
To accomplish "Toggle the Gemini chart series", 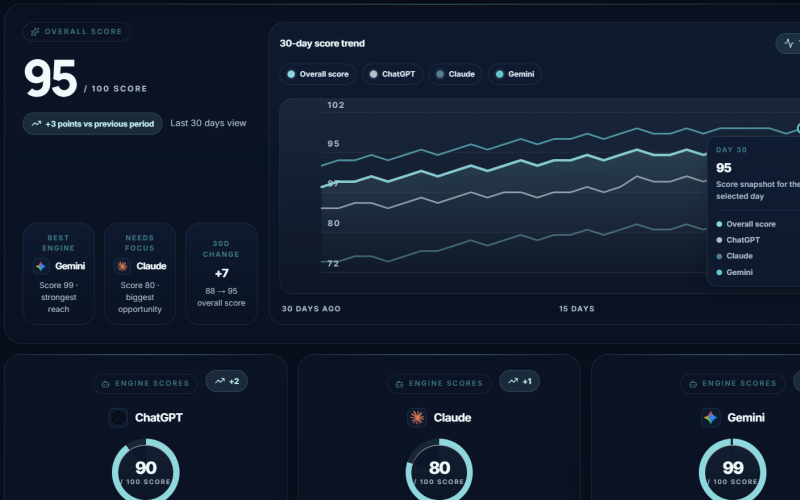I will coord(515,74).
